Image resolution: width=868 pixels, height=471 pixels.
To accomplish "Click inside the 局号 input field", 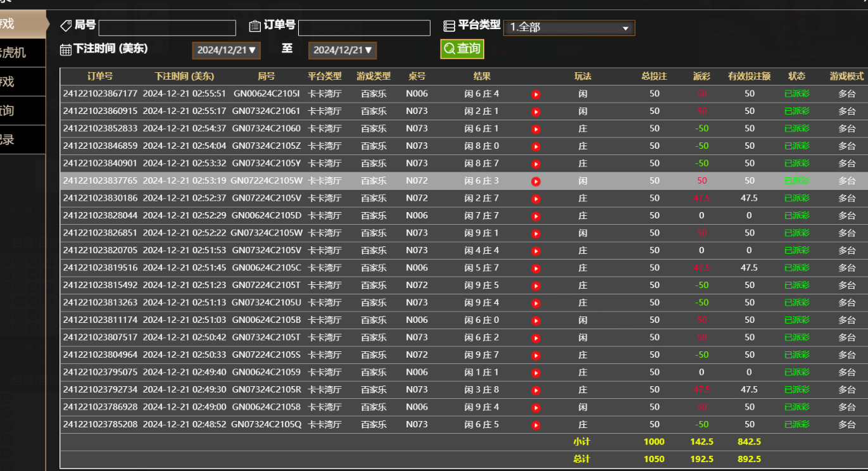I will (x=166, y=27).
